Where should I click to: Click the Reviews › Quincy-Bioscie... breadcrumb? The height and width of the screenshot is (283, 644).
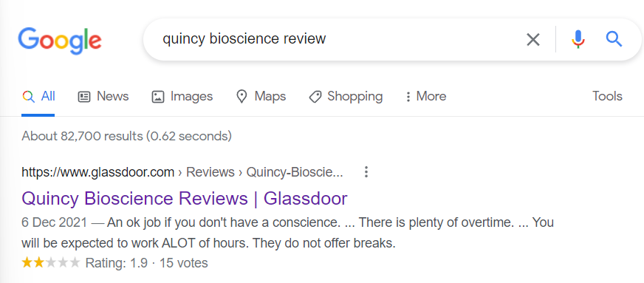click(x=264, y=172)
